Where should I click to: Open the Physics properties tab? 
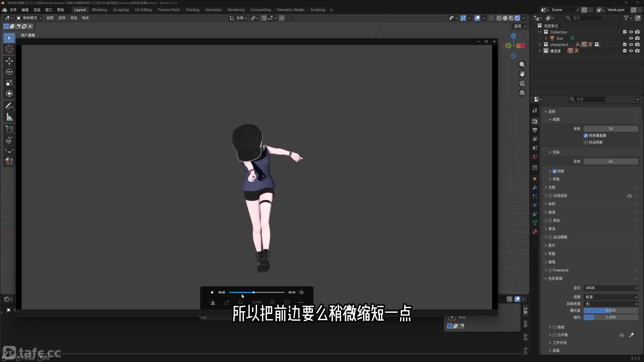click(x=535, y=205)
